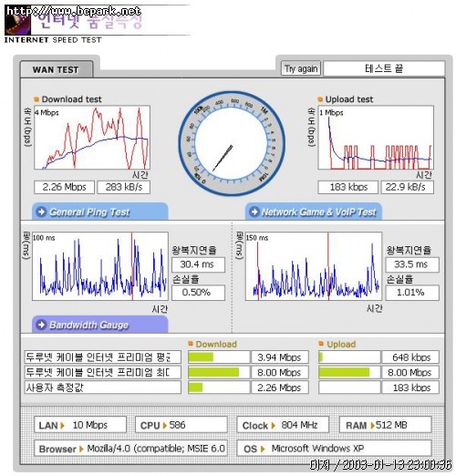The width and height of the screenshot is (456, 476).
Task: Click the OS Microsoft Windows XP info box
Action: 334,449
